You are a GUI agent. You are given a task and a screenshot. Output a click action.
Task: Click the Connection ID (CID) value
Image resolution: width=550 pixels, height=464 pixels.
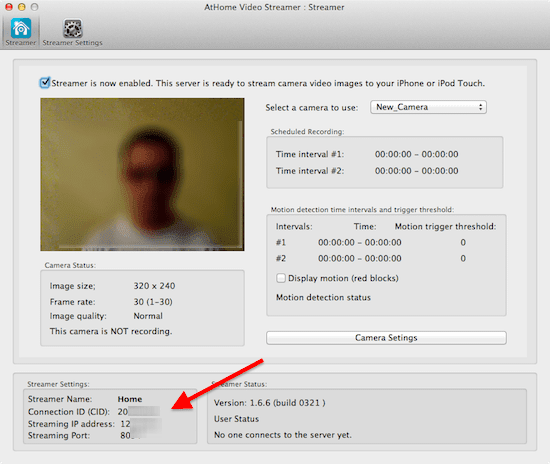click(139, 411)
